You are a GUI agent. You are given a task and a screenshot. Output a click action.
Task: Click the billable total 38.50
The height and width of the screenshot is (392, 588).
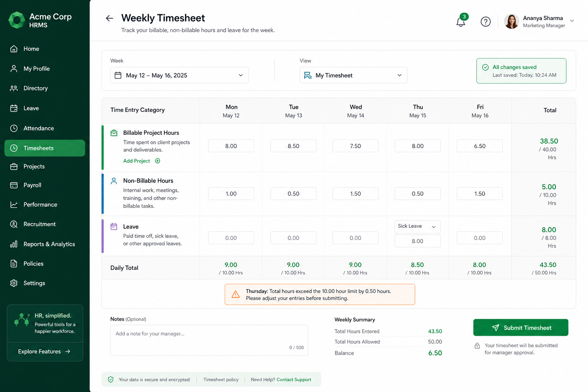tap(549, 141)
